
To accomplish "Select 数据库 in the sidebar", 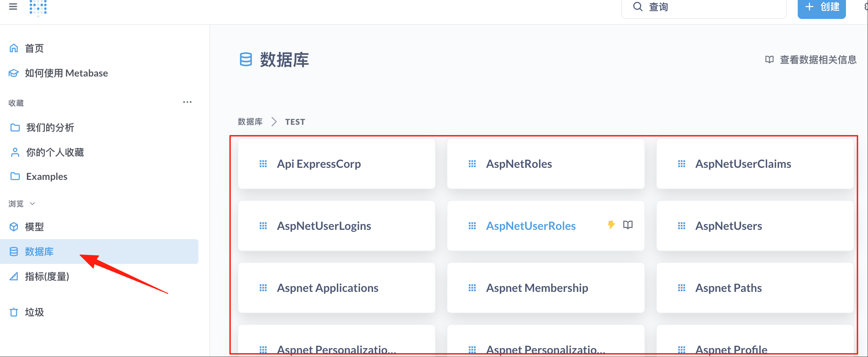I will [39, 252].
